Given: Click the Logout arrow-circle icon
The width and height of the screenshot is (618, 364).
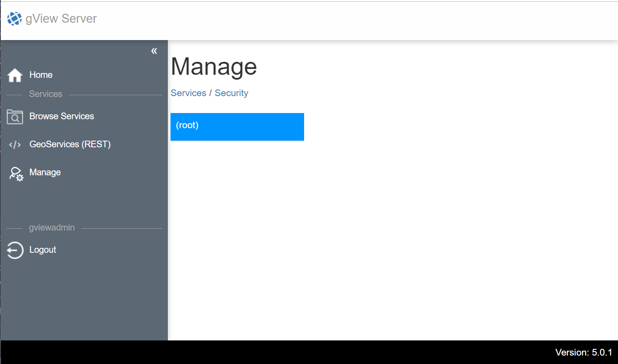Looking at the screenshot, I should [15, 250].
